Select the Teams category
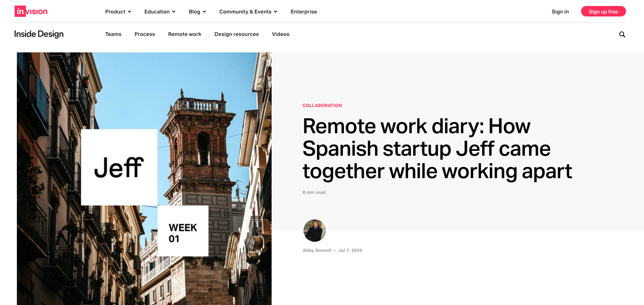Screen dimensions: 644x305 [113, 34]
